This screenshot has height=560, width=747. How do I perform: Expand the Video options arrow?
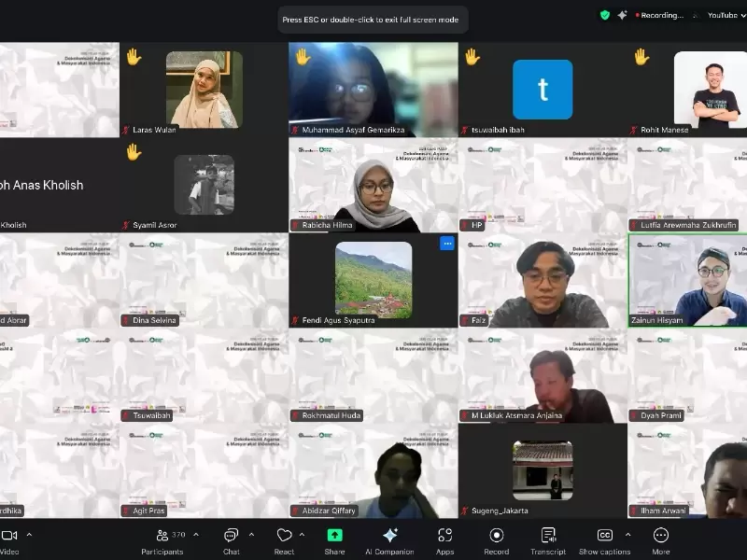[29, 535]
